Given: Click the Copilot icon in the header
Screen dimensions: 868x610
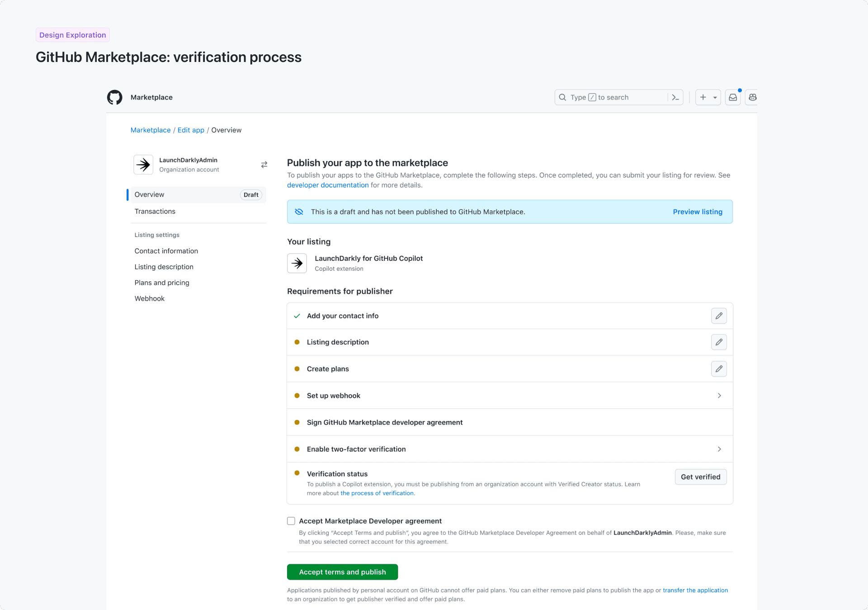Looking at the screenshot, I should click(752, 97).
